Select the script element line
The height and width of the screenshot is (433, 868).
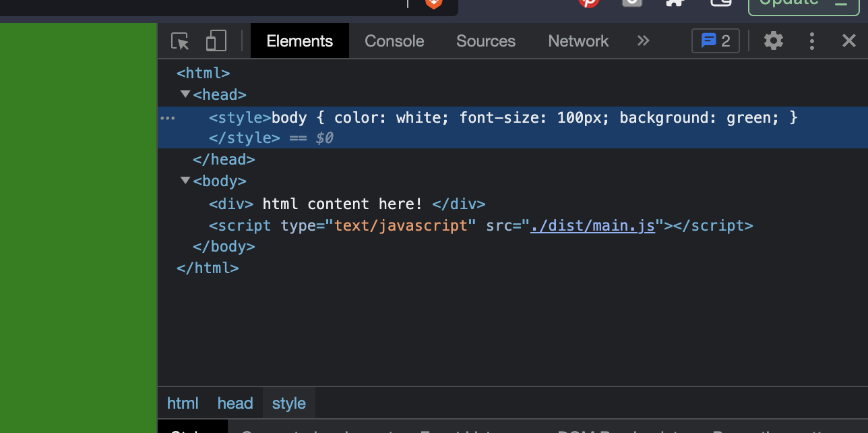click(x=480, y=225)
